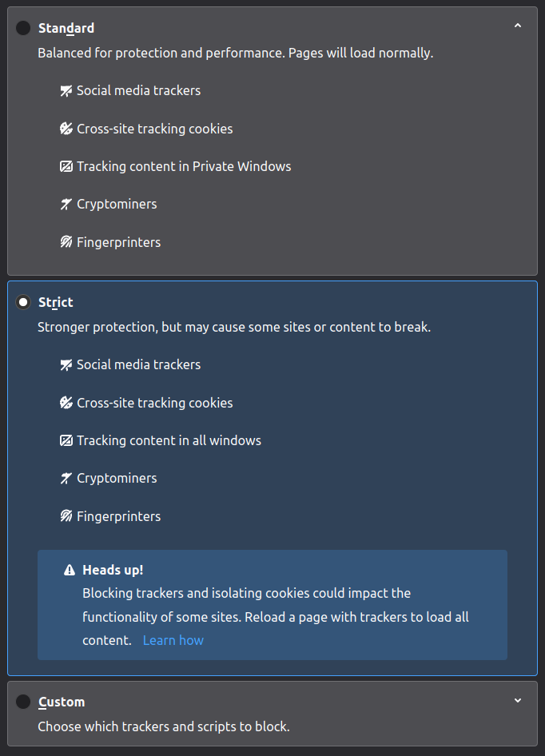Viewport: 545px width, 756px height.
Task: Click the Strict heading label
Action: click(56, 302)
